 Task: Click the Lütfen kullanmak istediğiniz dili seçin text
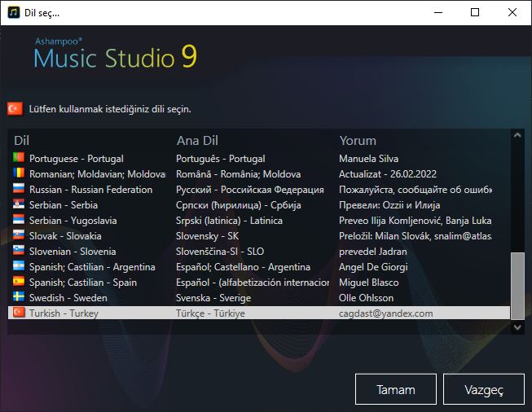pos(110,109)
